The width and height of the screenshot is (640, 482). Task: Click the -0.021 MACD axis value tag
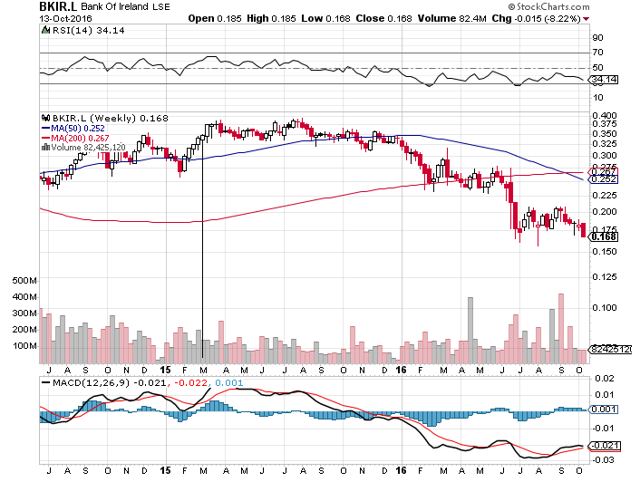pos(604,446)
